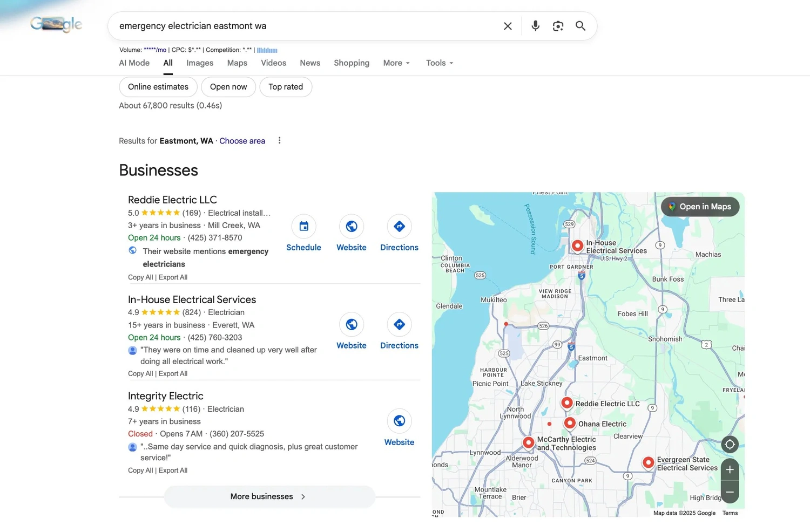
Task: Select the Reddie Electric LLC map pin
Action: click(x=566, y=403)
